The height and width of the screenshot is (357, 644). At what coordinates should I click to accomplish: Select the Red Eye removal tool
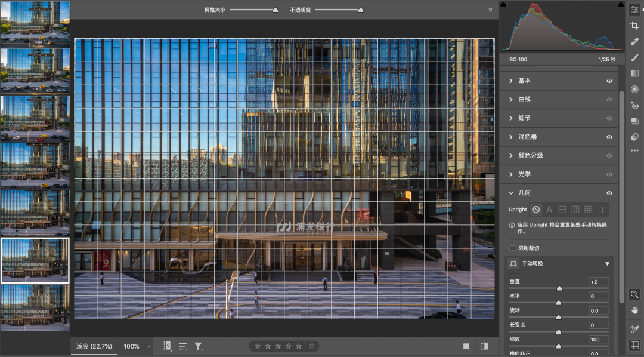634,105
